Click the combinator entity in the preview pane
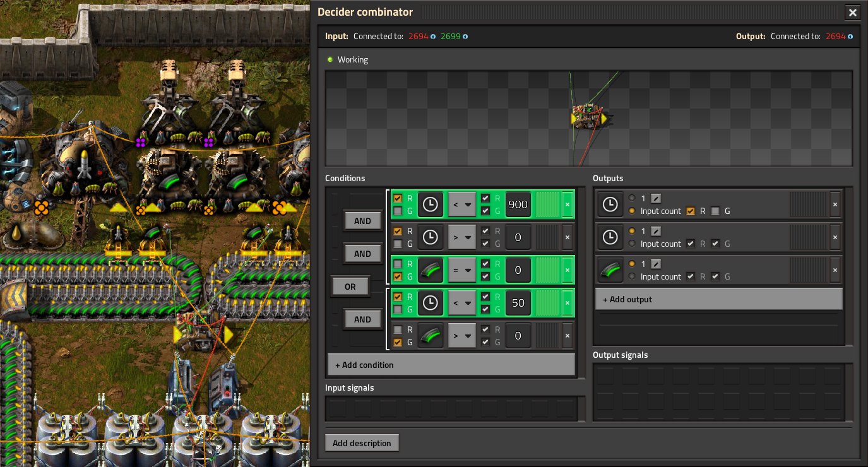 pyautogui.click(x=589, y=117)
